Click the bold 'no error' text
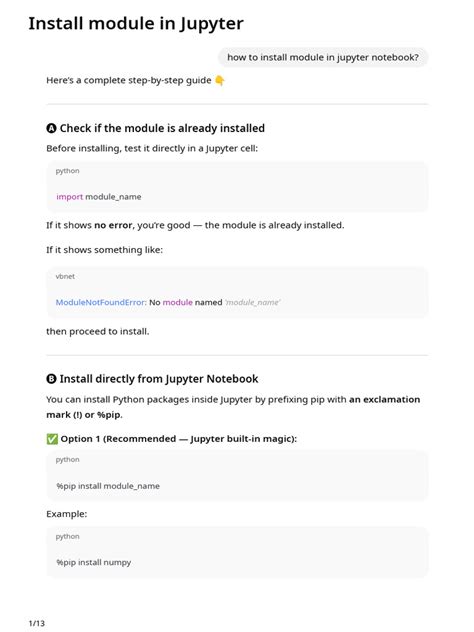The width and height of the screenshot is (474, 632). click(x=113, y=225)
